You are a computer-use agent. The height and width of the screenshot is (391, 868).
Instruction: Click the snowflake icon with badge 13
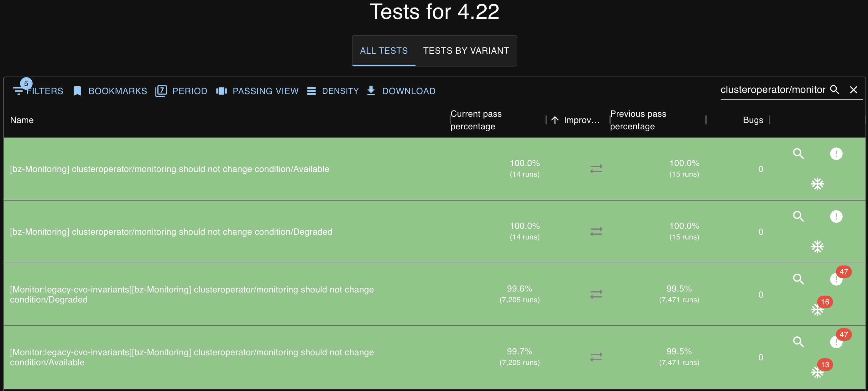pyautogui.click(x=817, y=372)
